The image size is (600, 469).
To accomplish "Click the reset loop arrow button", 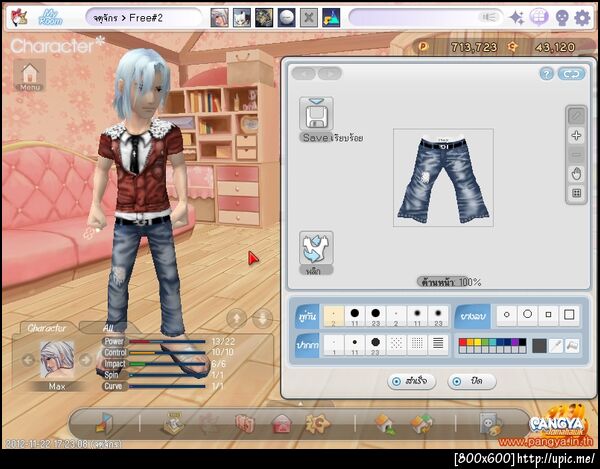I will 571,74.
